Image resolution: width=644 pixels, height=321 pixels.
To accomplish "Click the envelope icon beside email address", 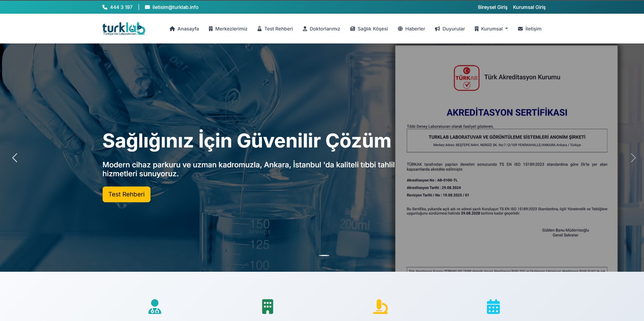I will pyautogui.click(x=147, y=7).
